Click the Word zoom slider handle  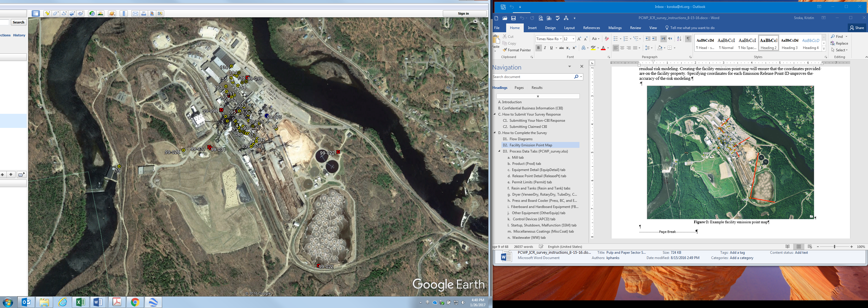coord(834,247)
